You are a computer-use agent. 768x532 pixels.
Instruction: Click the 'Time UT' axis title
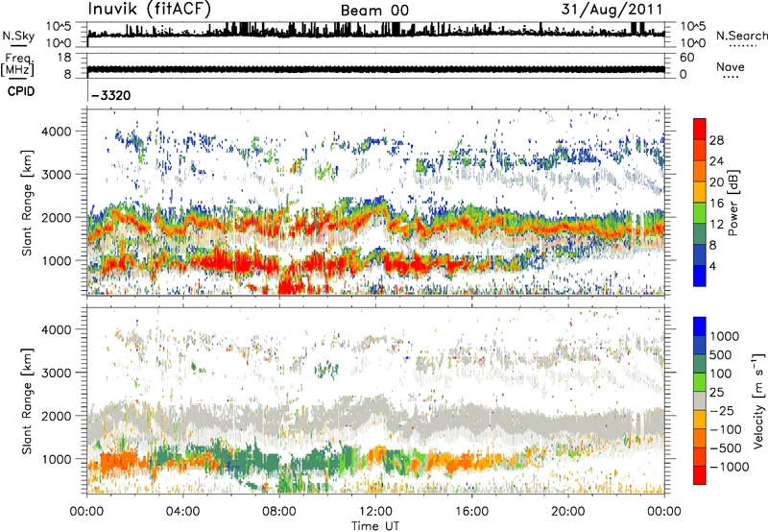(x=375, y=526)
